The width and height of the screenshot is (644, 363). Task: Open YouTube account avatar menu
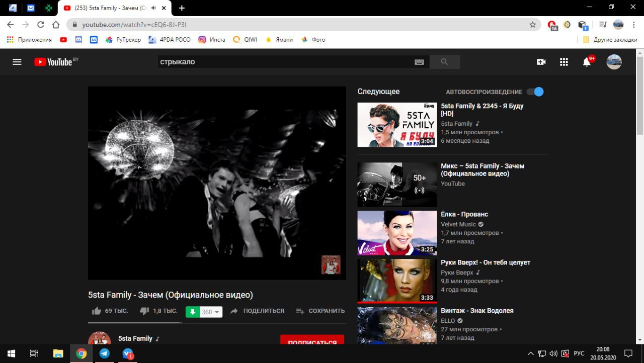click(614, 62)
